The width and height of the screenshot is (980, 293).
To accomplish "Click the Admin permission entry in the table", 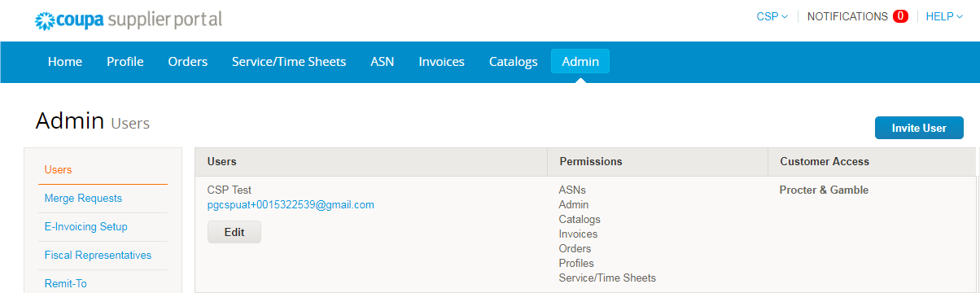I will point(574,205).
